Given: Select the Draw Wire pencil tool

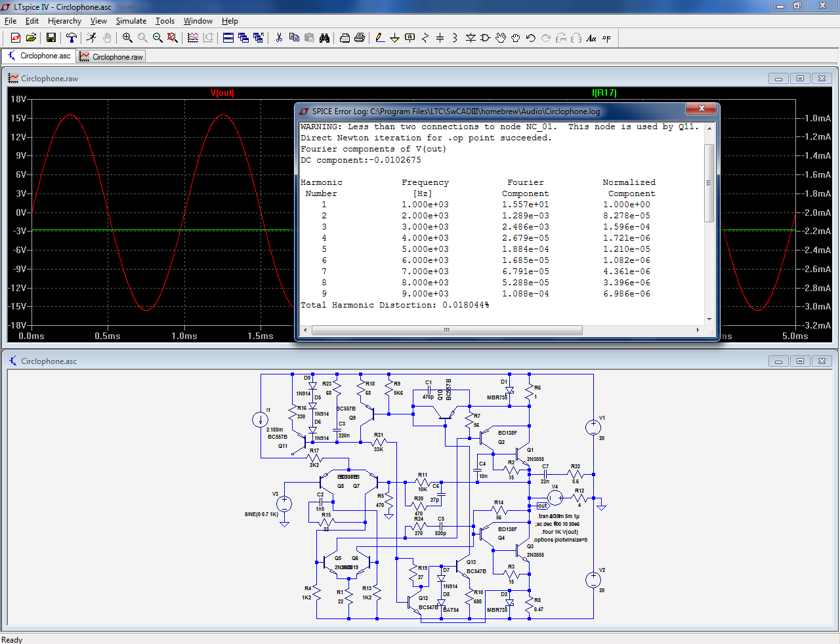Looking at the screenshot, I should point(380,38).
